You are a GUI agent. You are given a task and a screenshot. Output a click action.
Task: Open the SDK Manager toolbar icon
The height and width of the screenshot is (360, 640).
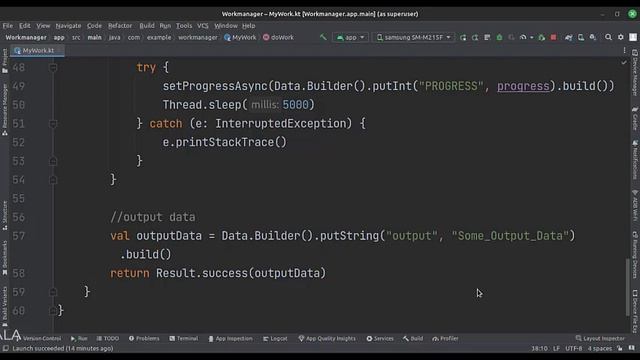coord(593,37)
